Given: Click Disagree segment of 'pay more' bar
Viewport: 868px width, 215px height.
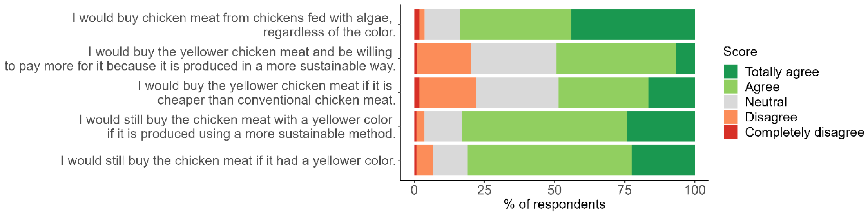Looking at the screenshot, I should (444, 59).
